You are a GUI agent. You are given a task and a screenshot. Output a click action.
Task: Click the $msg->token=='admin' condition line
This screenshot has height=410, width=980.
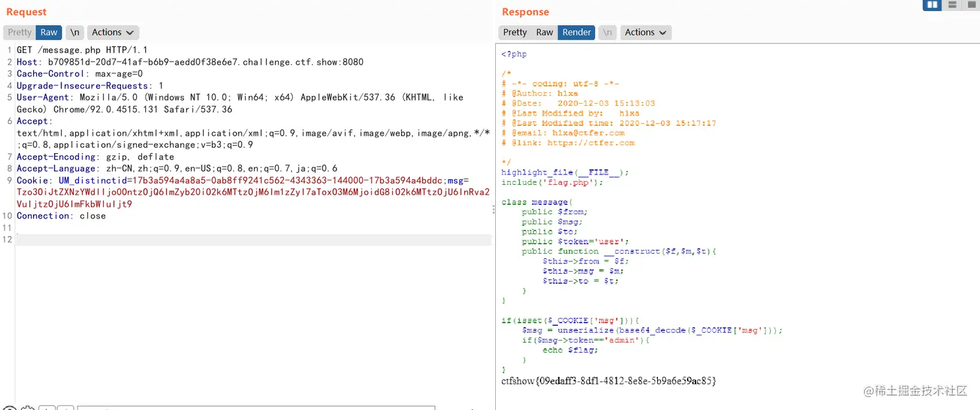point(586,340)
